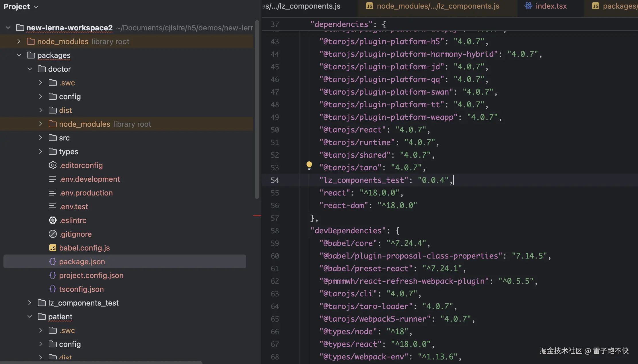Switch to the index.tsx tab
This screenshot has width=638, height=364.
coord(551,6)
